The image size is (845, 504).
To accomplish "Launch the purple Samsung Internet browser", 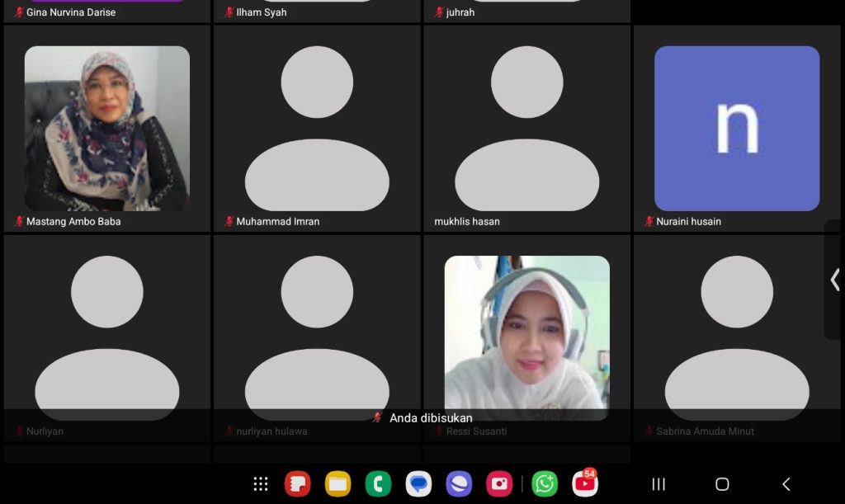I will 459,484.
